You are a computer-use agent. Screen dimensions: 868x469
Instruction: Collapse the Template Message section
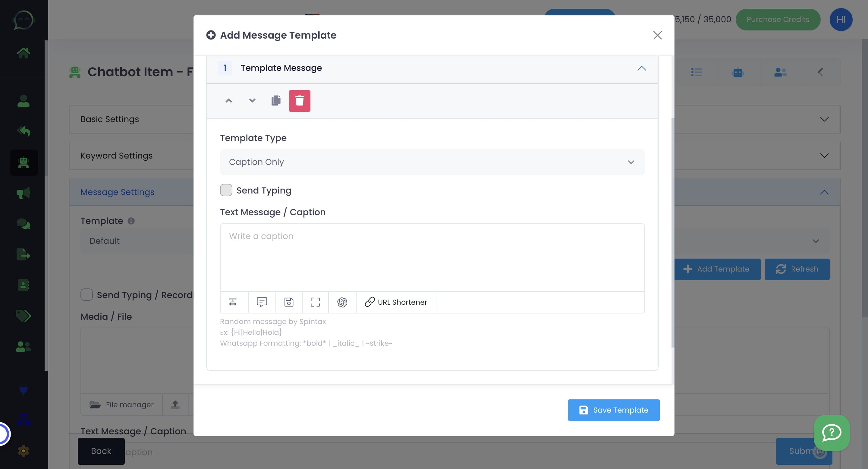click(x=642, y=68)
